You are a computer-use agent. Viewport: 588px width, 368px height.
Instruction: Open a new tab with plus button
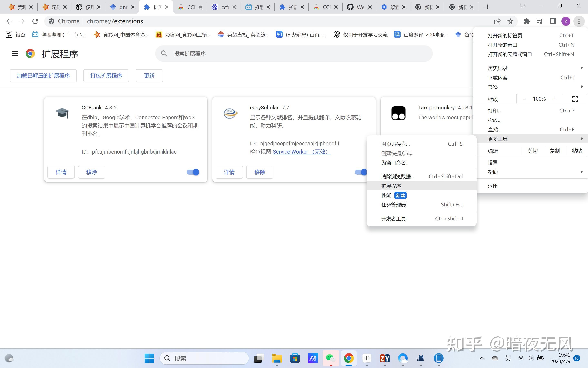point(487,7)
